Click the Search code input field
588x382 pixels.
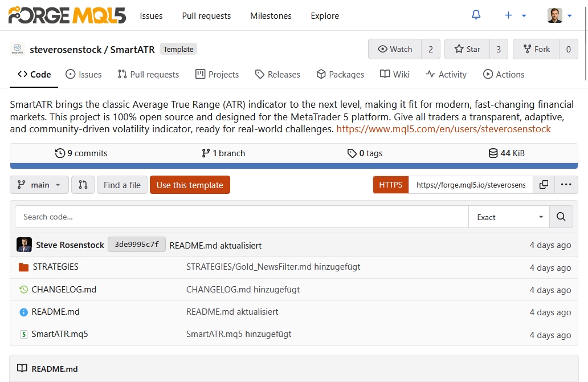pyautogui.click(x=242, y=217)
